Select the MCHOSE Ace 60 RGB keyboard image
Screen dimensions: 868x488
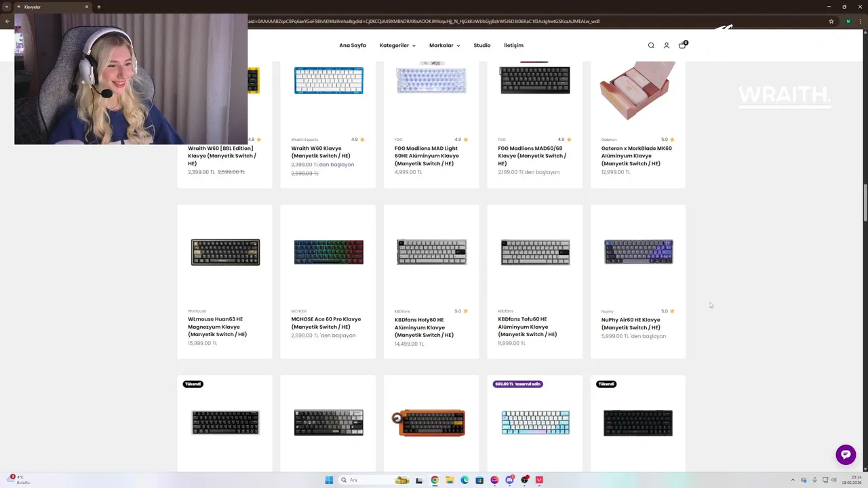(328, 252)
